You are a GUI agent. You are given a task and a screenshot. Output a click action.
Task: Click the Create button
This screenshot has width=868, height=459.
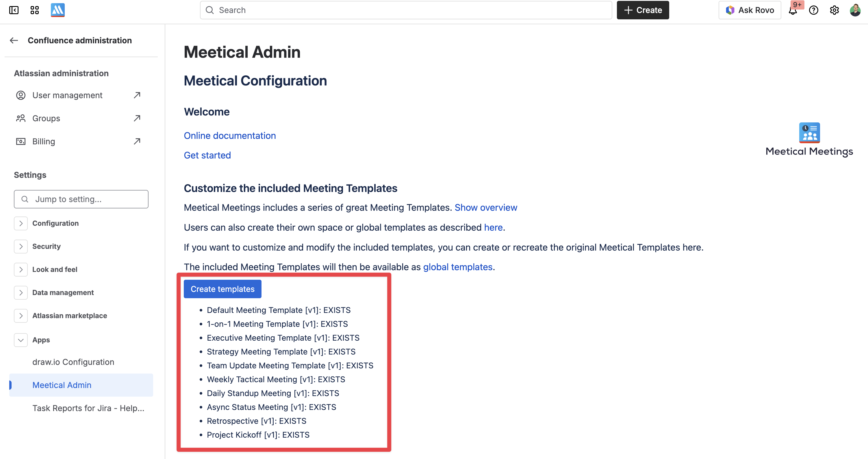(x=643, y=10)
